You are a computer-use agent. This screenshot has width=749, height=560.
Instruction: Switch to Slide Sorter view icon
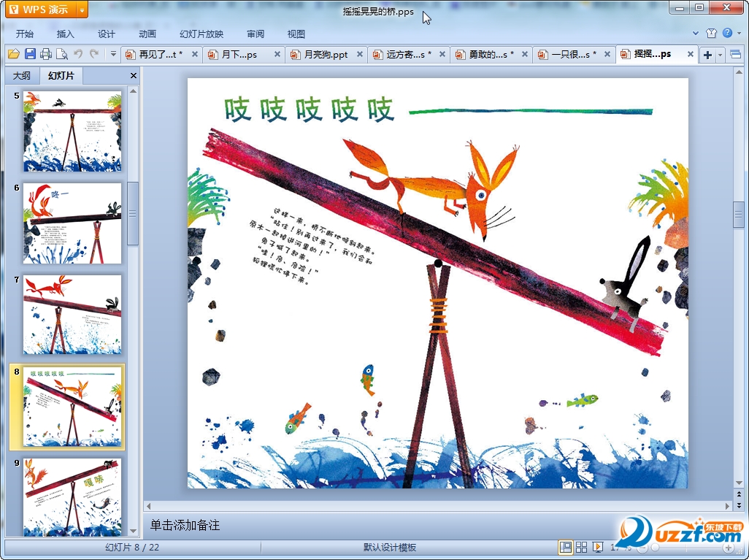[581, 547]
